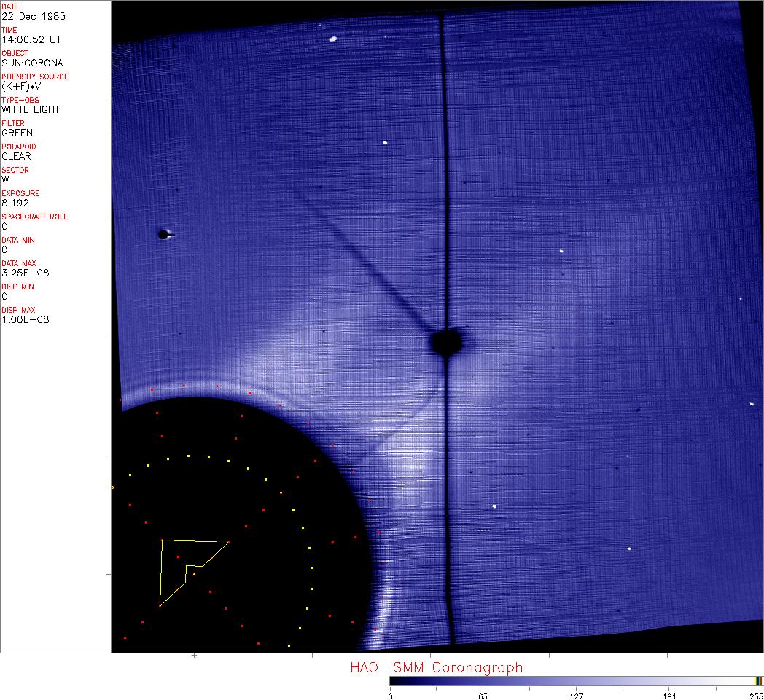
Task: Click the WHITE LIGHT observation type
Action: tap(31, 109)
